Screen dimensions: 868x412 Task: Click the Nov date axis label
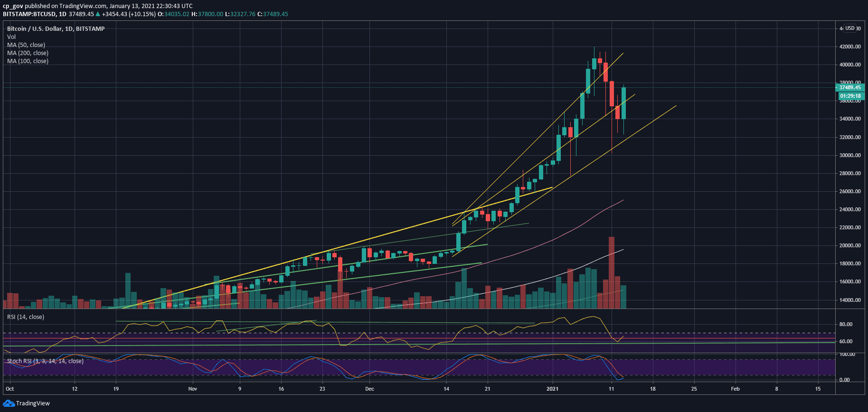coord(192,389)
